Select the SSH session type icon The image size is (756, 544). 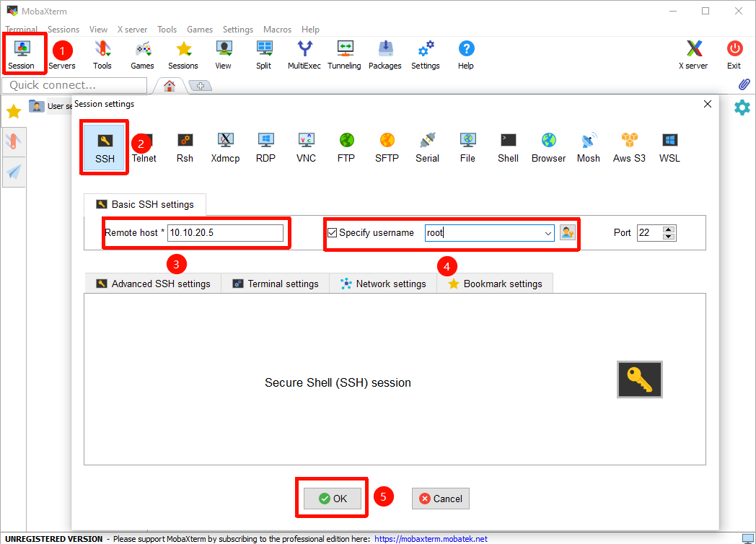(x=105, y=147)
